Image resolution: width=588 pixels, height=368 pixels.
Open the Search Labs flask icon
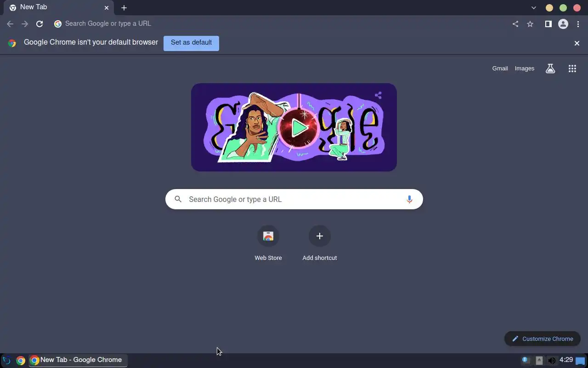[550, 69]
